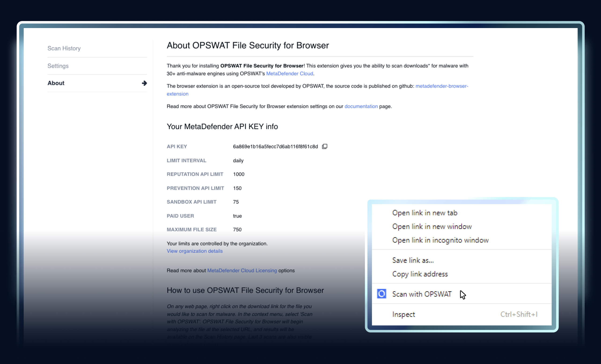Screen dimensions: 601x364
Task: Copy the API key with copy icon
Action: [x=324, y=146]
